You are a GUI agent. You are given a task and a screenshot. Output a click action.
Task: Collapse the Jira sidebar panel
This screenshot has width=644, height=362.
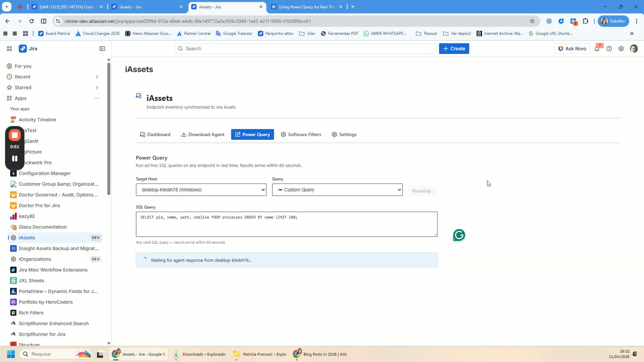[x=102, y=49]
